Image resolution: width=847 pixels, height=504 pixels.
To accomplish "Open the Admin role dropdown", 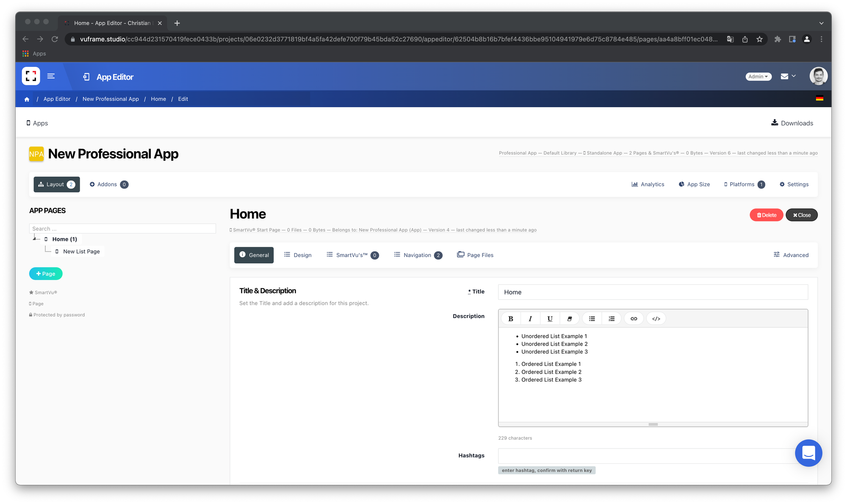I will click(x=758, y=77).
